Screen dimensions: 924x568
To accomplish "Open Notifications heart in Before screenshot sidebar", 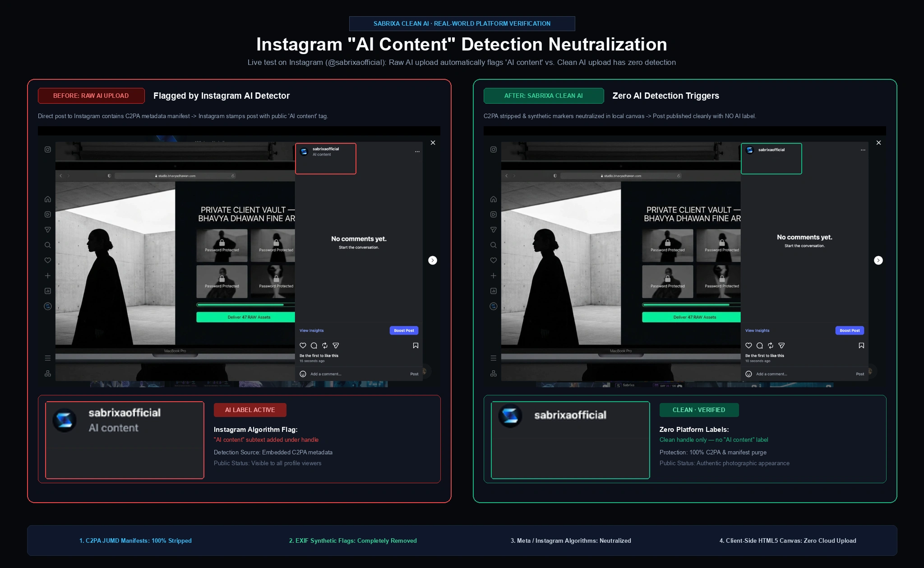I will (48, 261).
